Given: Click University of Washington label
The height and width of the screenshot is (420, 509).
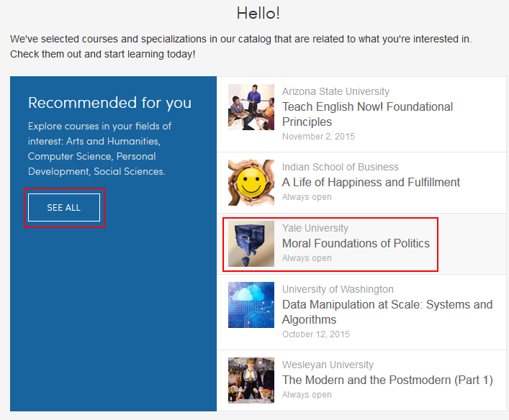Looking at the screenshot, I should 338,289.
